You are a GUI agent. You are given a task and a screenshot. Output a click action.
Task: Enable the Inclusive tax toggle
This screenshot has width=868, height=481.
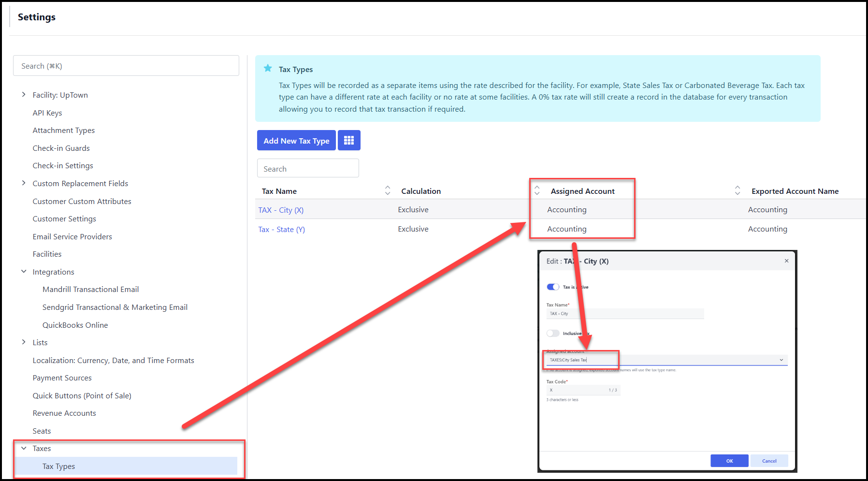coord(553,333)
